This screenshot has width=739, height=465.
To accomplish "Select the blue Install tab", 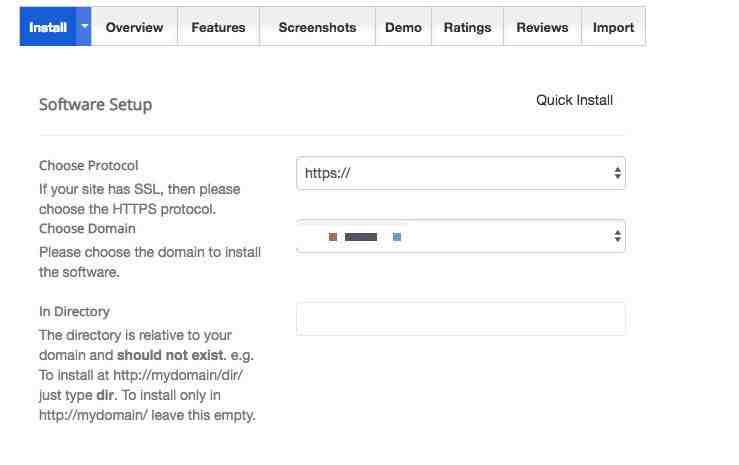I will pos(48,26).
